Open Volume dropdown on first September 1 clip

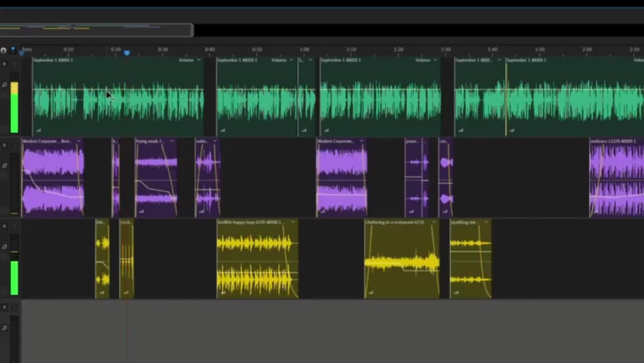point(189,60)
